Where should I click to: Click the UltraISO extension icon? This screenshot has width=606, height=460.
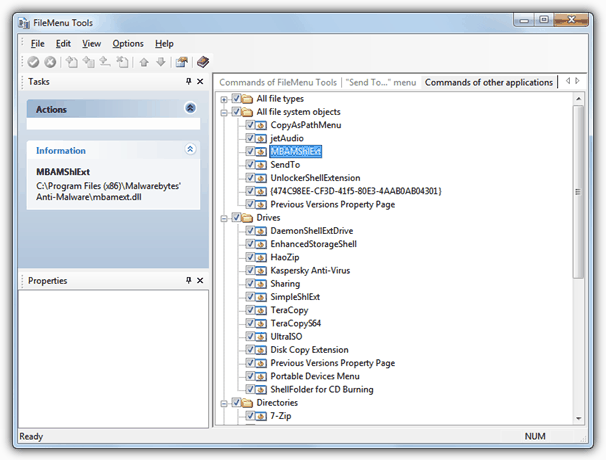coord(262,337)
